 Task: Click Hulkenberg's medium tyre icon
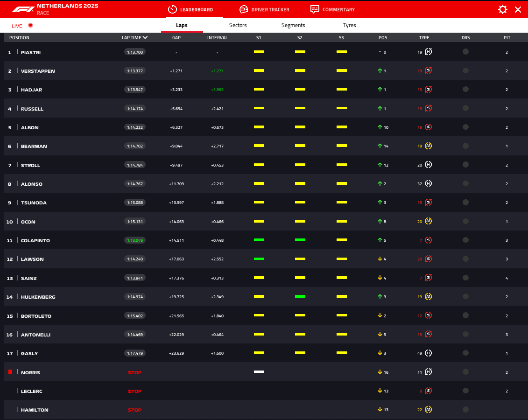coord(428,297)
